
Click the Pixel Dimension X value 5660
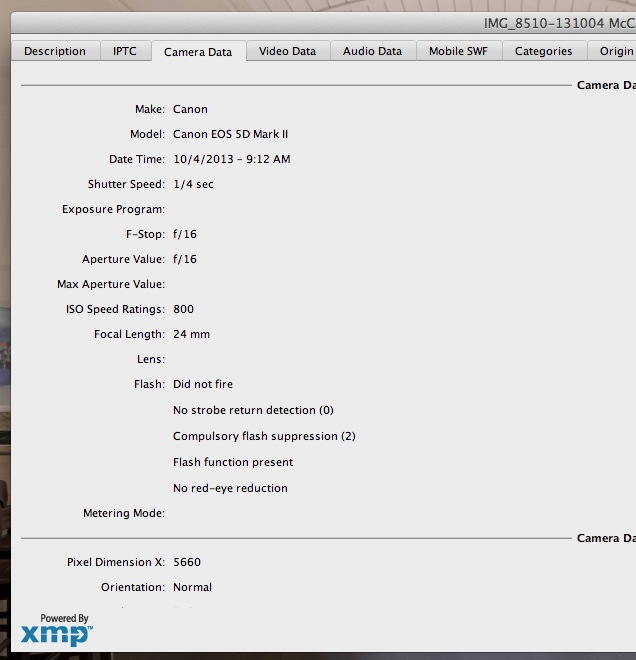point(187,562)
